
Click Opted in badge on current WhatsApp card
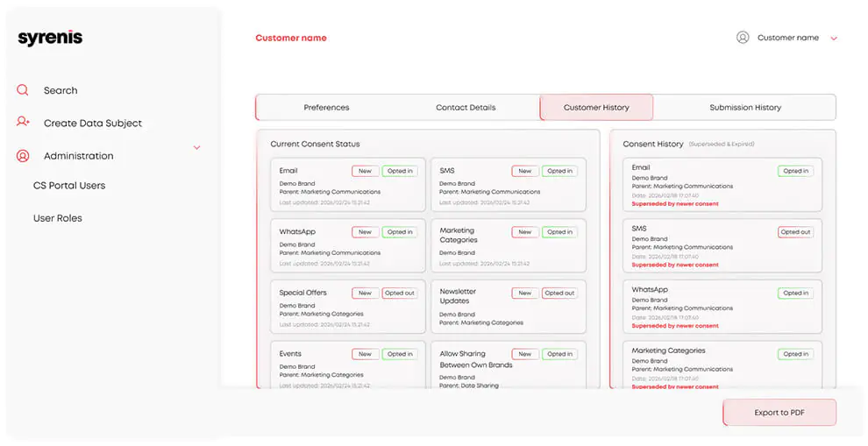coord(400,232)
